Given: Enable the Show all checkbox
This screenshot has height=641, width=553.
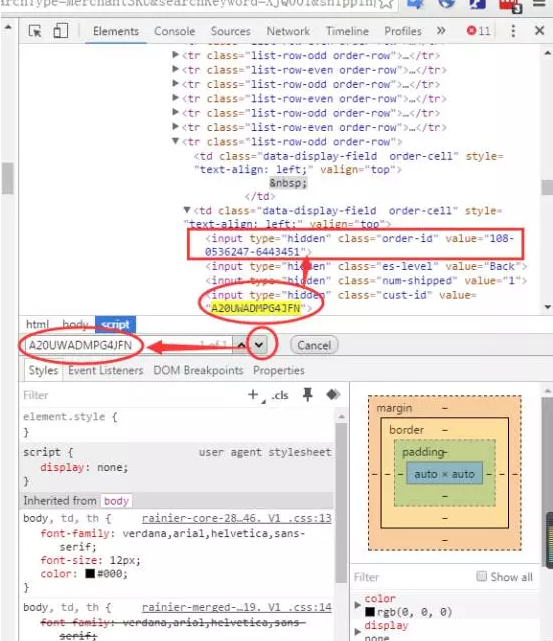Looking at the screenshot, I should pos(481,576).
